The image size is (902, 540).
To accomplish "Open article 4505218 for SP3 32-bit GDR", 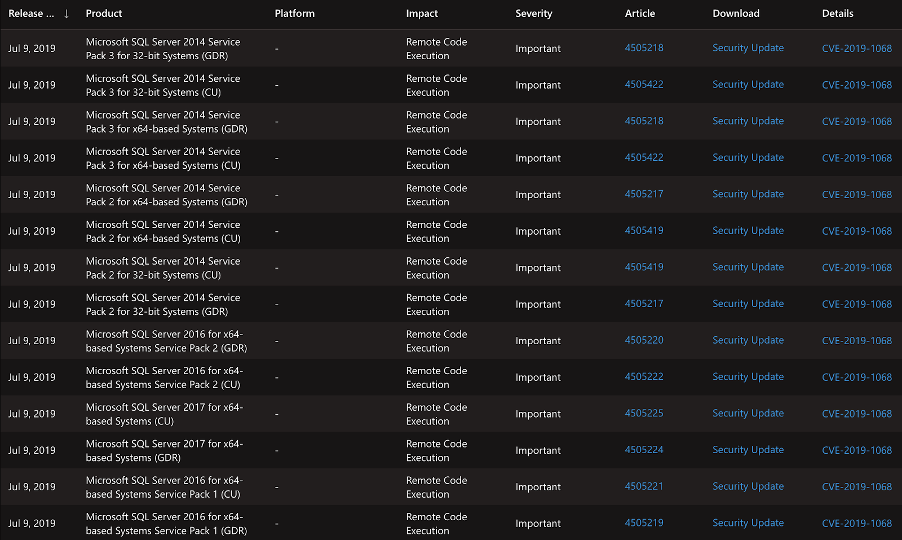I will click(644, 48).
